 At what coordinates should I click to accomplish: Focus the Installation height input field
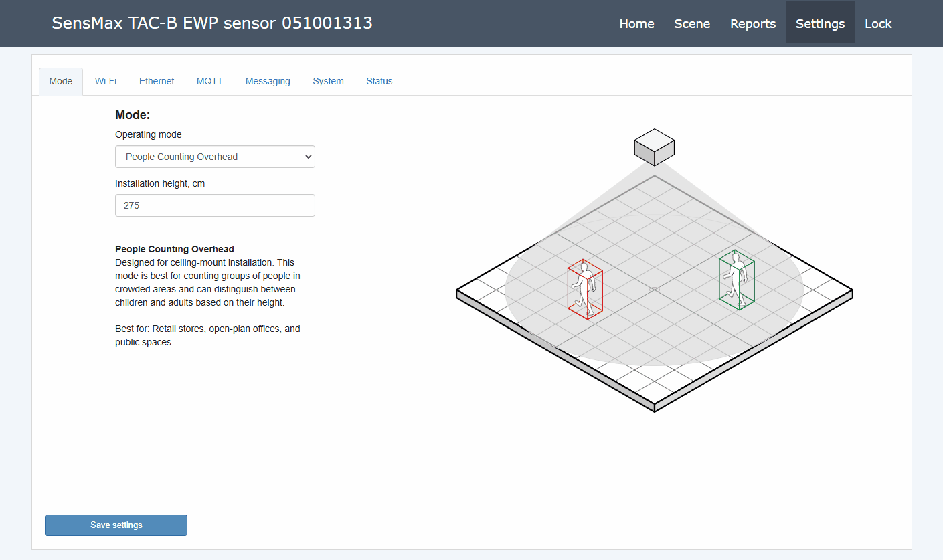(215, 205)
